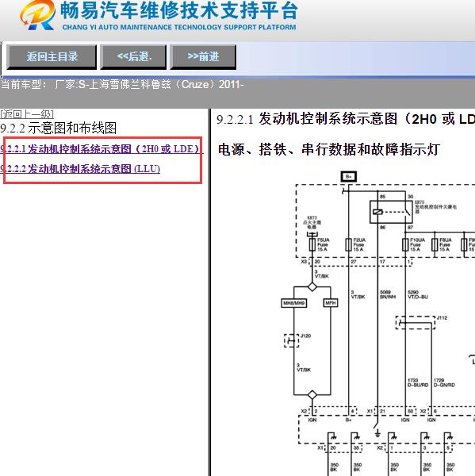The width and height of the screenshot is (475, 476).
Task: Click the 1729 D-GN/RD wire label
Action: click(444, 383)
